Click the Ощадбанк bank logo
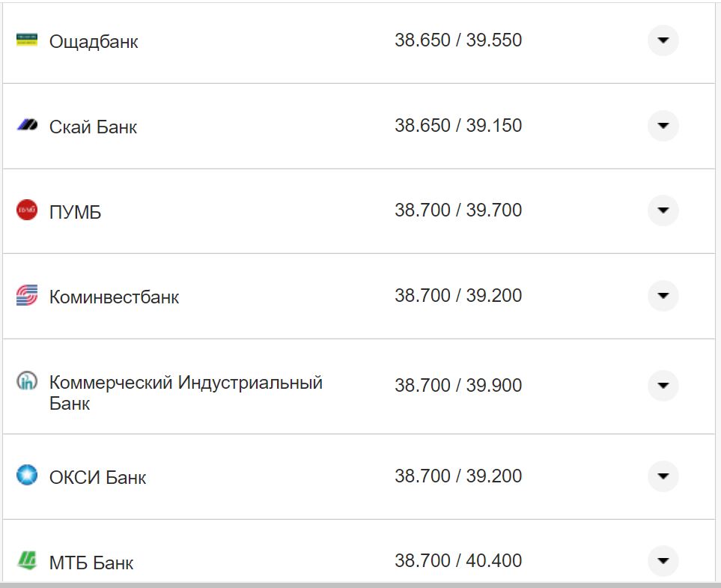 [27, 41]
